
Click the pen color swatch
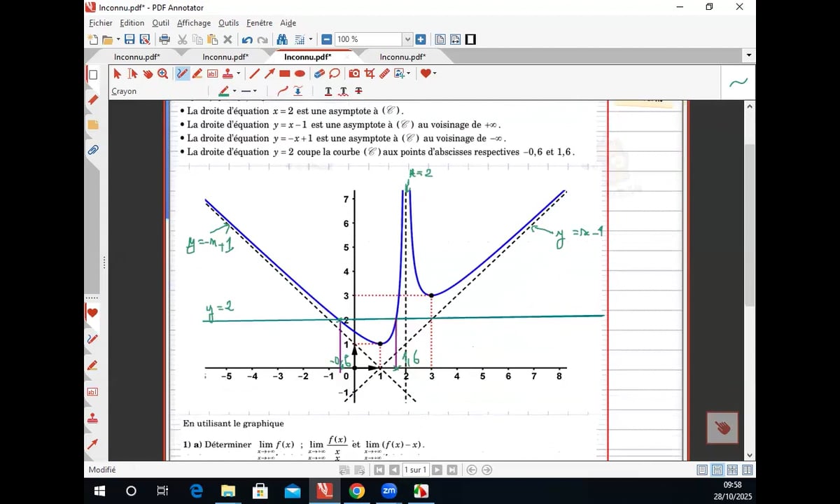tap(224, 91)
